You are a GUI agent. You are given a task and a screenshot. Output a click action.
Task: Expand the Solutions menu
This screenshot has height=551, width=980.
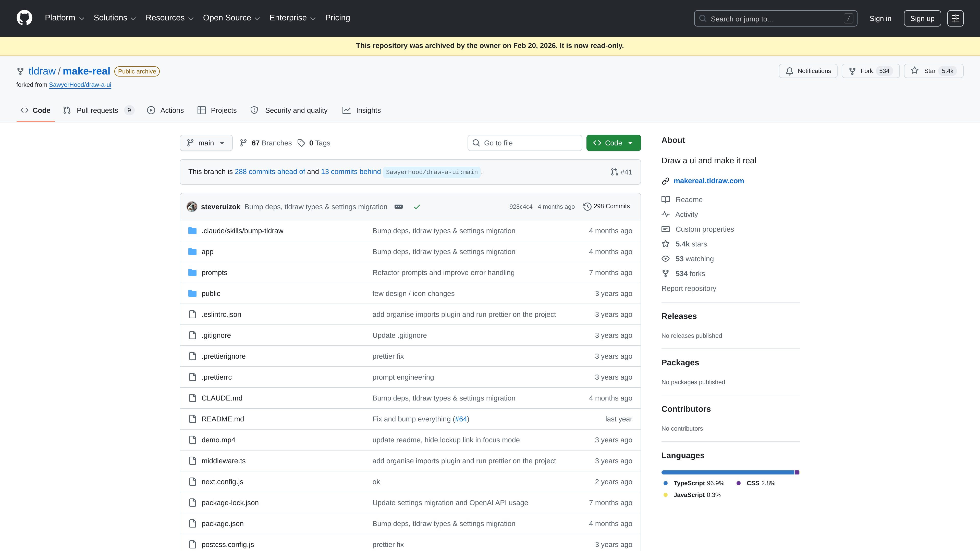(x=115, y=18)
